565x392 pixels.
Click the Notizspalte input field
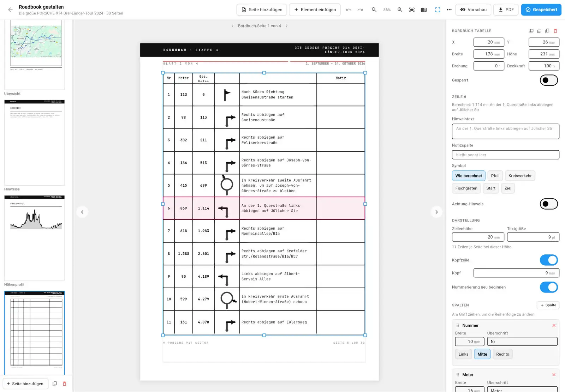point(505,155)
